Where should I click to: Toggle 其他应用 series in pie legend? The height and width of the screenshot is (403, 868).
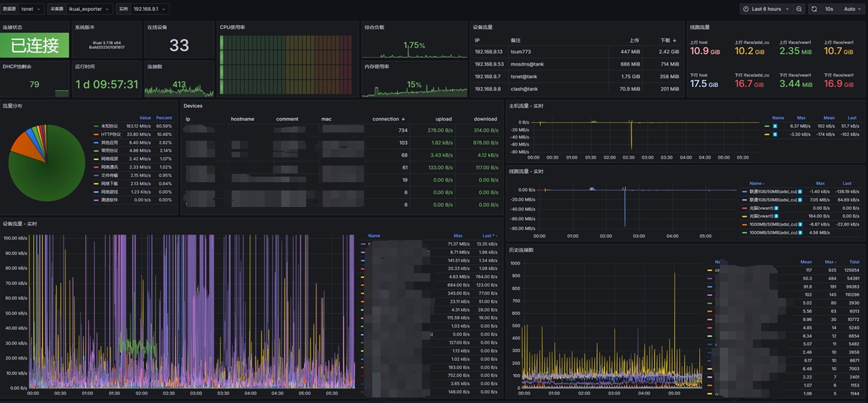[110, 143]
